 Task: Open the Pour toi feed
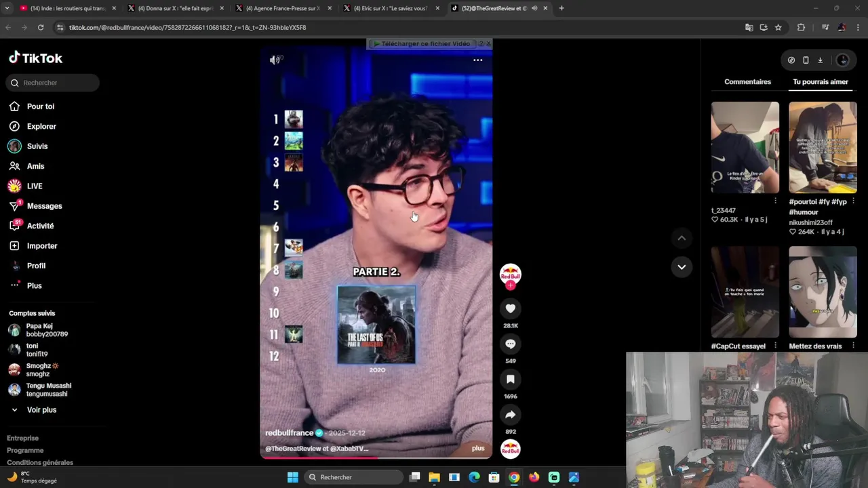(40, 106)
